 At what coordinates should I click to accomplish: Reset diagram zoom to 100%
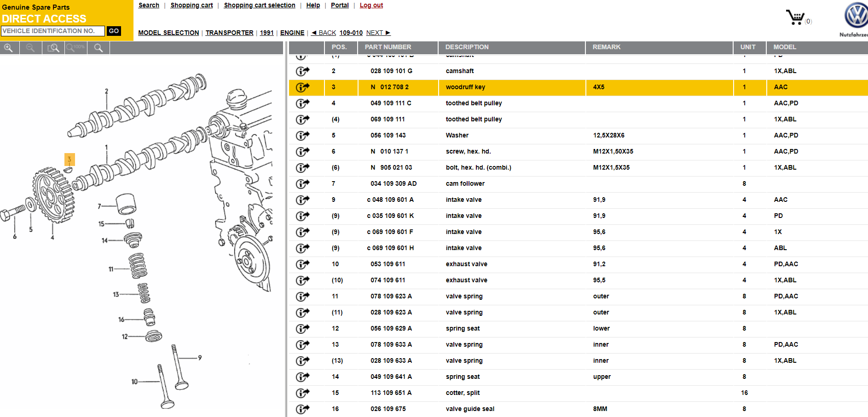point(75,48)
